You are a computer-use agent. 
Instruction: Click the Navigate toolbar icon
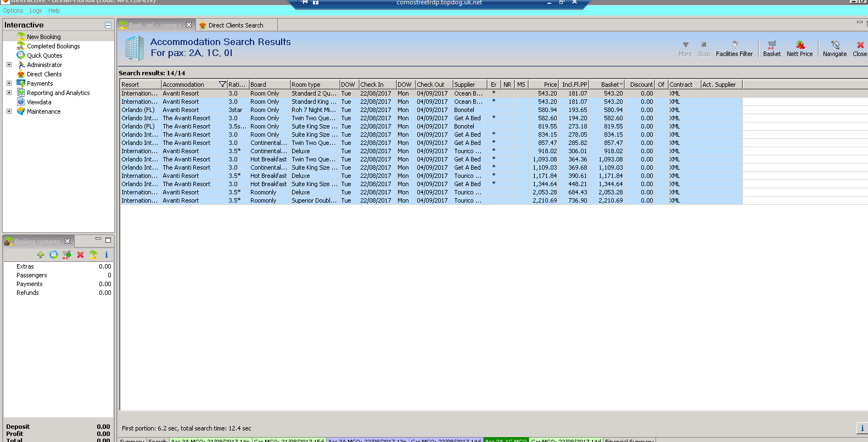click(x=835, y=48)
